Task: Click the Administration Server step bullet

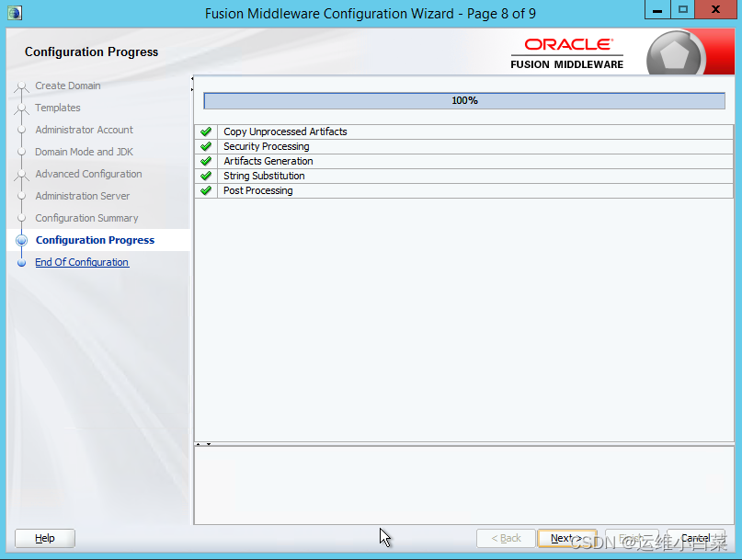Action: point(21,196)
